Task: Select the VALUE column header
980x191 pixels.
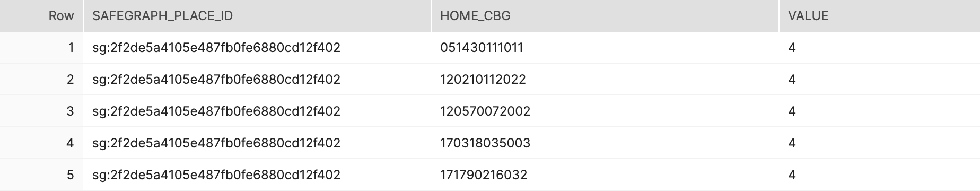Action: tap(880, 16)
